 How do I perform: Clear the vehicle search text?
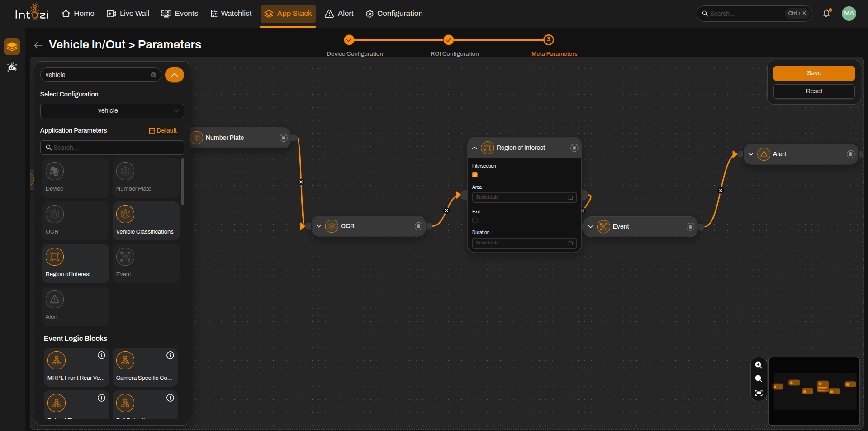click(153, 75)
